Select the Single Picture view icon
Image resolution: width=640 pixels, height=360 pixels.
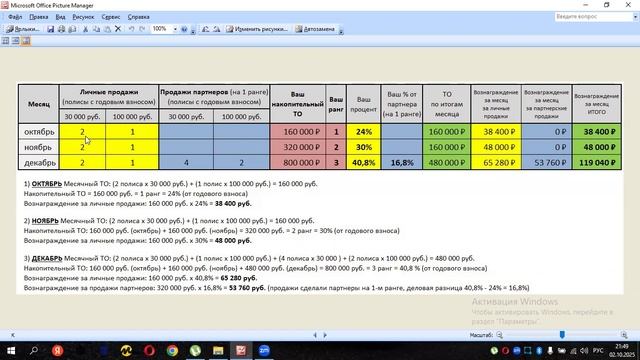pyautogui.click(x=26, y=41)
